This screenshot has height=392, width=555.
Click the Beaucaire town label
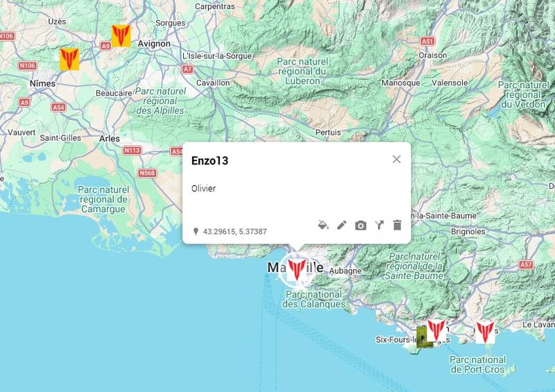(114, 93)
